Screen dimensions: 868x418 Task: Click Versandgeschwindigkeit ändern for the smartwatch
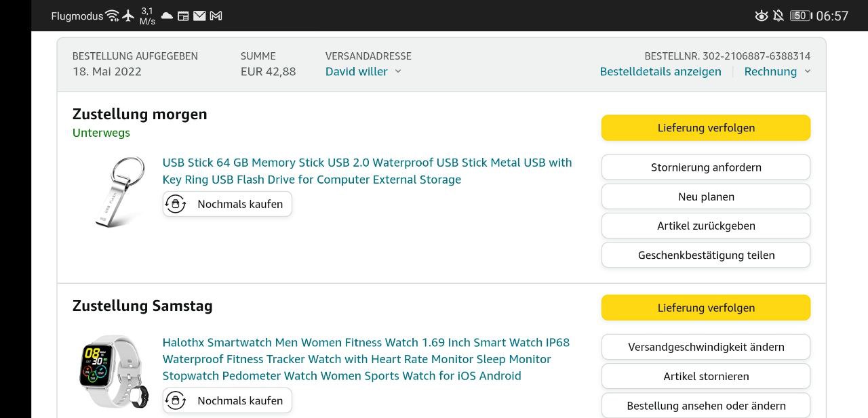(x=706, y=347)
